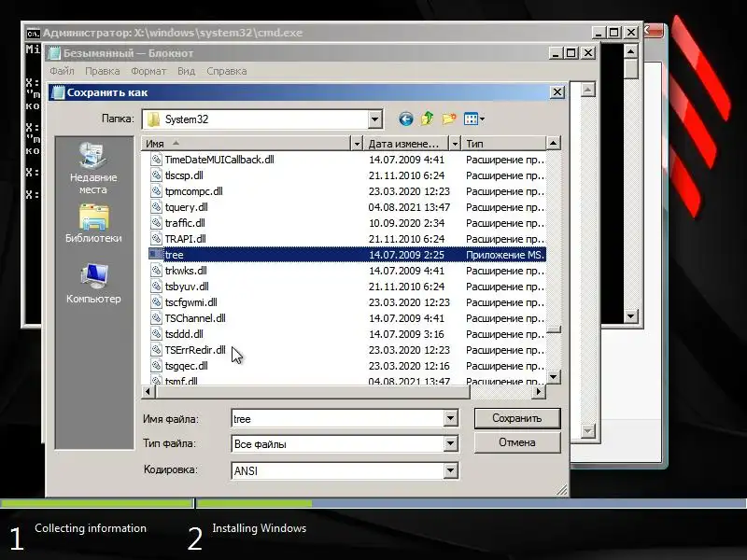Click the cmd window scrollbar up arrow
Image resolution: width=747 pixels, height=560 pixels.
click(x=631, y=51)
